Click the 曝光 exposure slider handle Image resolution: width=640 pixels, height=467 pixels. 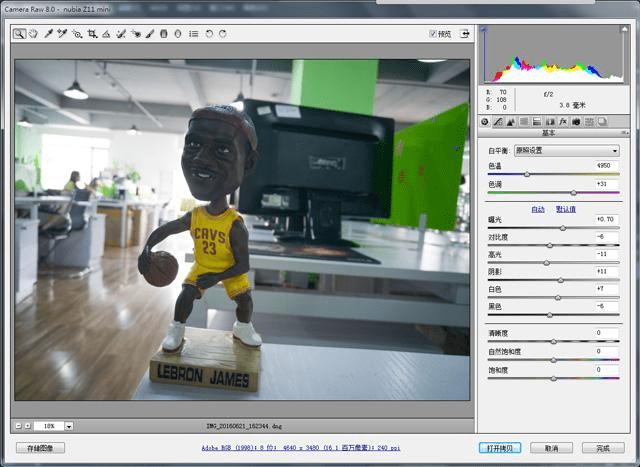coord(563,228)
